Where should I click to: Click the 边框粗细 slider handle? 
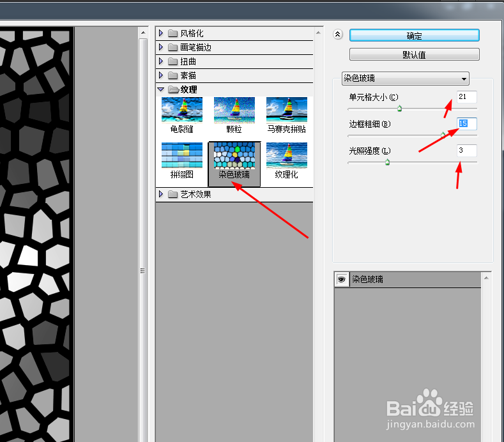click(443, 135)
